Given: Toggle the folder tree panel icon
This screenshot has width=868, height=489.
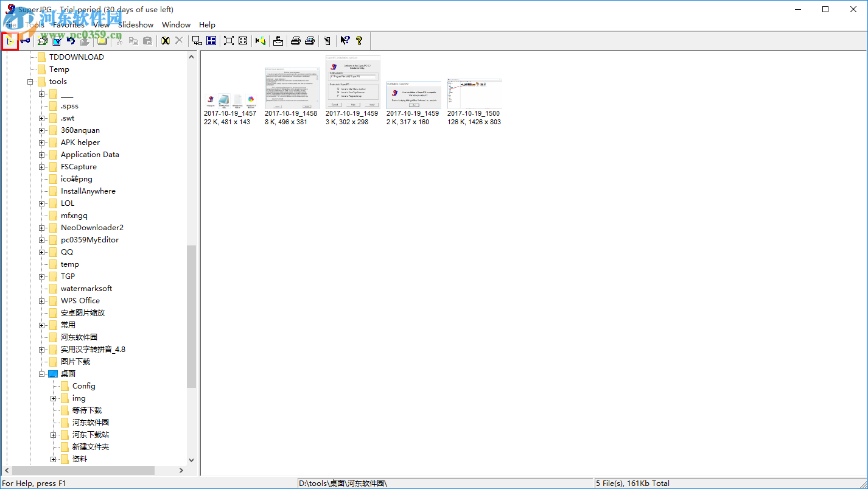Looking at the screenshot, I should click(x=10, y=41).
